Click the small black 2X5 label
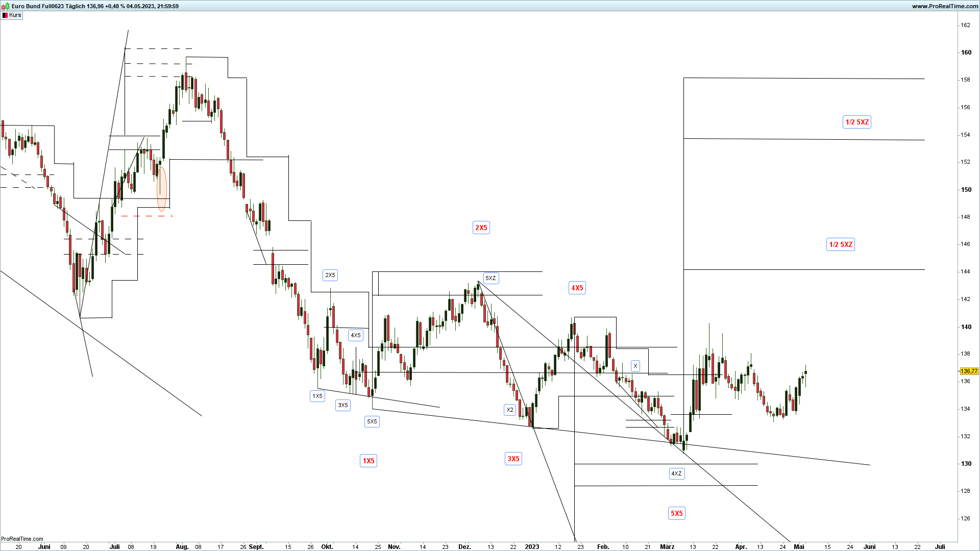The width and height of the screenshot is (980, 551). coord(330,275)
